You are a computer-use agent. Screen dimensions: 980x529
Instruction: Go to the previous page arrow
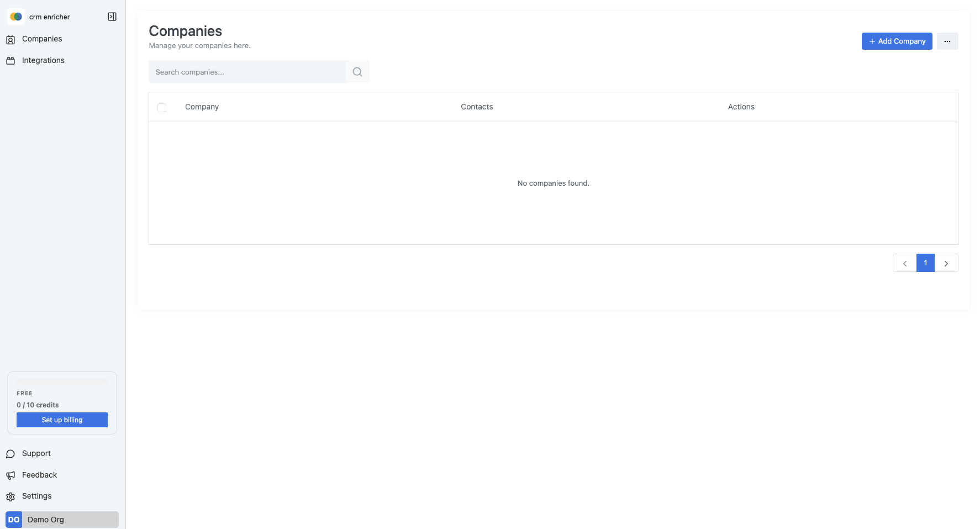904,263
